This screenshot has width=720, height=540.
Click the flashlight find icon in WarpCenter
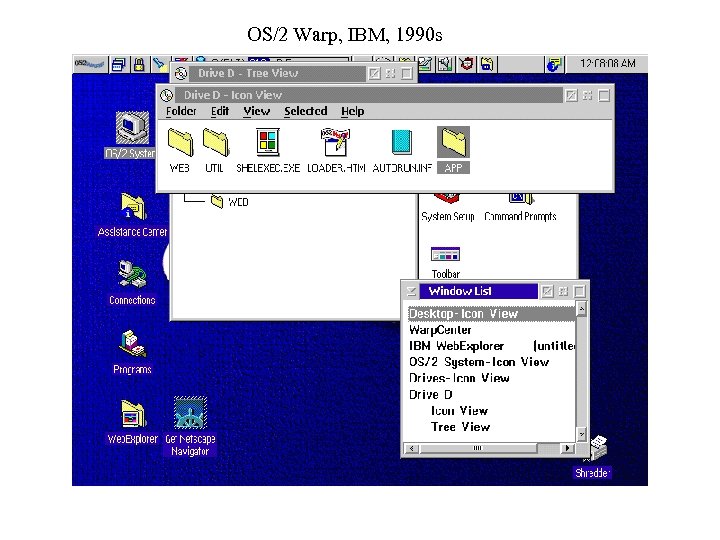point(159,63)
